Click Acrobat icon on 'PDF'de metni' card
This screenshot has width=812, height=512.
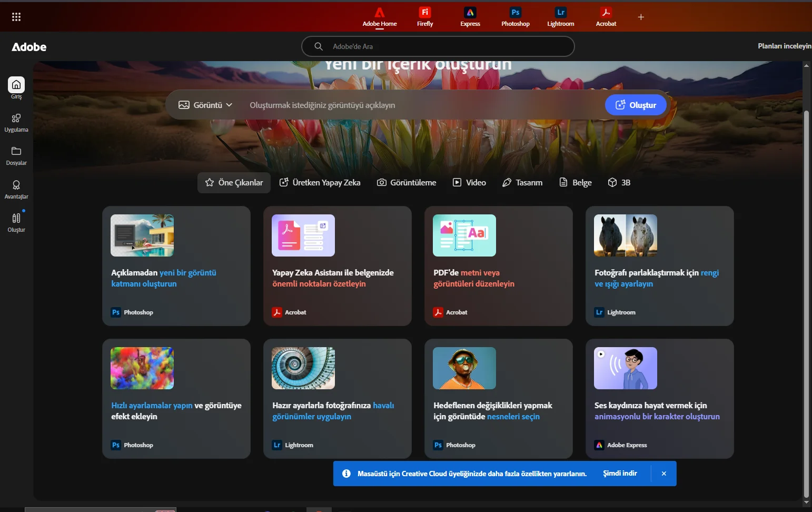click(438, 312)
